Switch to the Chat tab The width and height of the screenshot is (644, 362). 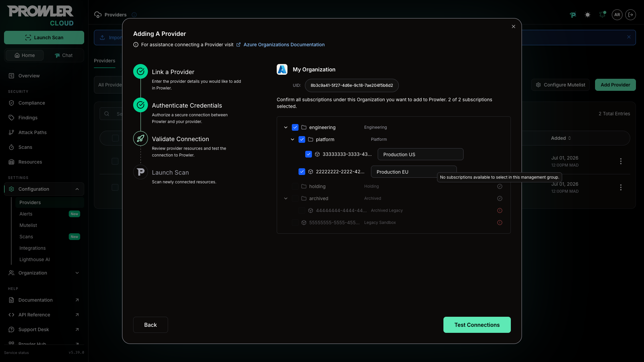point(64,55)
